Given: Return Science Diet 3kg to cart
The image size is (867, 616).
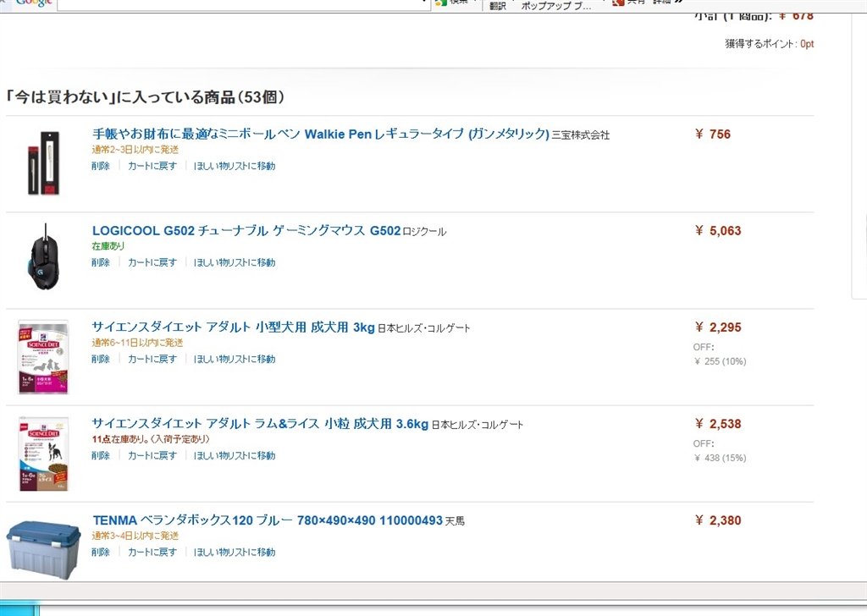Looking at the screenshot, I should point(152,359).
